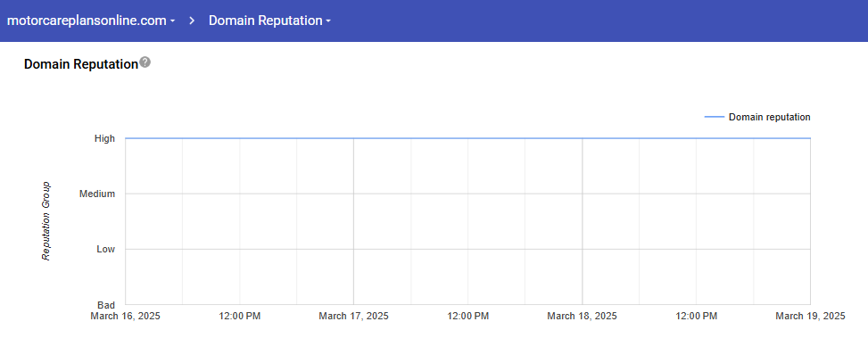Click the Domain Reputation page heading

pyautogui.click(x=80, y=64)
